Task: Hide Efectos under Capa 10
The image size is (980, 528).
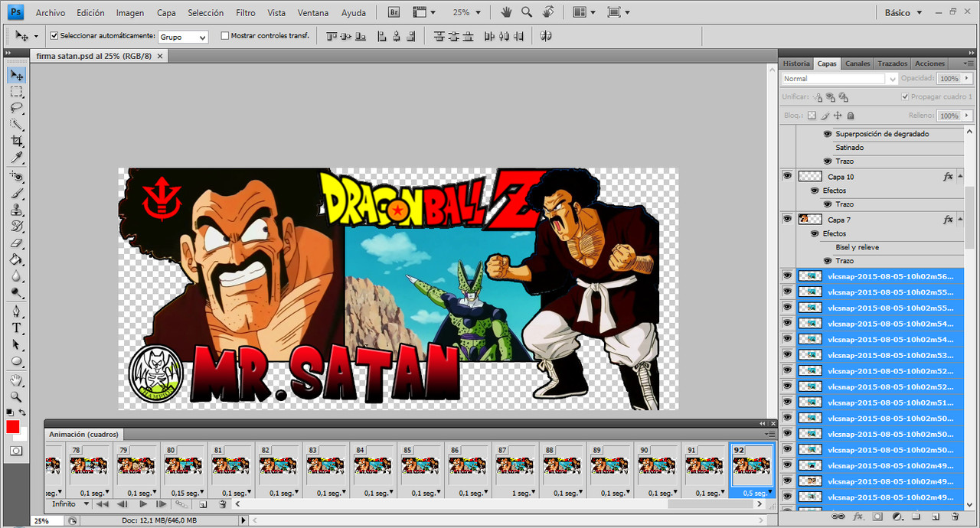Action: coord(815,191)
